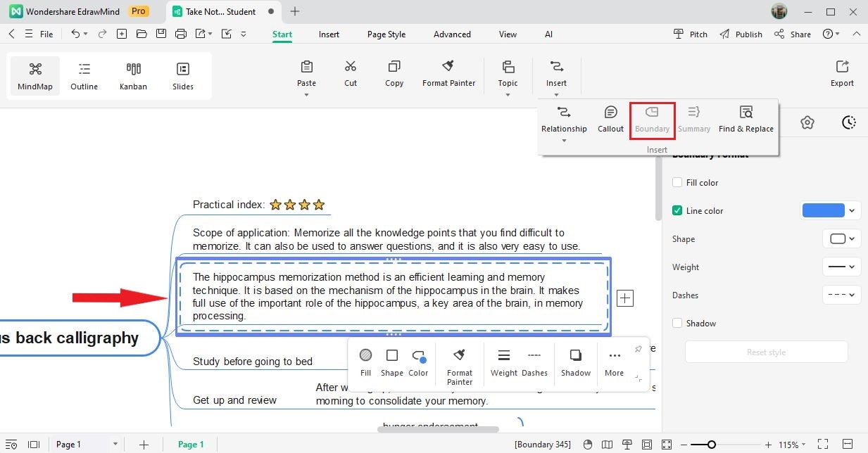Click Shadow in the floating toolbar

[x=576, y=362]
